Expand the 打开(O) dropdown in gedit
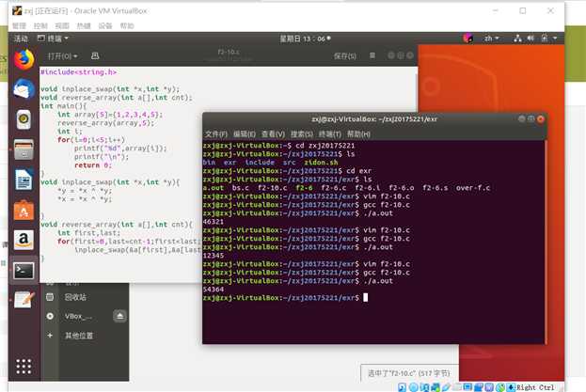586x392 pixels. (x=62, y=56)
